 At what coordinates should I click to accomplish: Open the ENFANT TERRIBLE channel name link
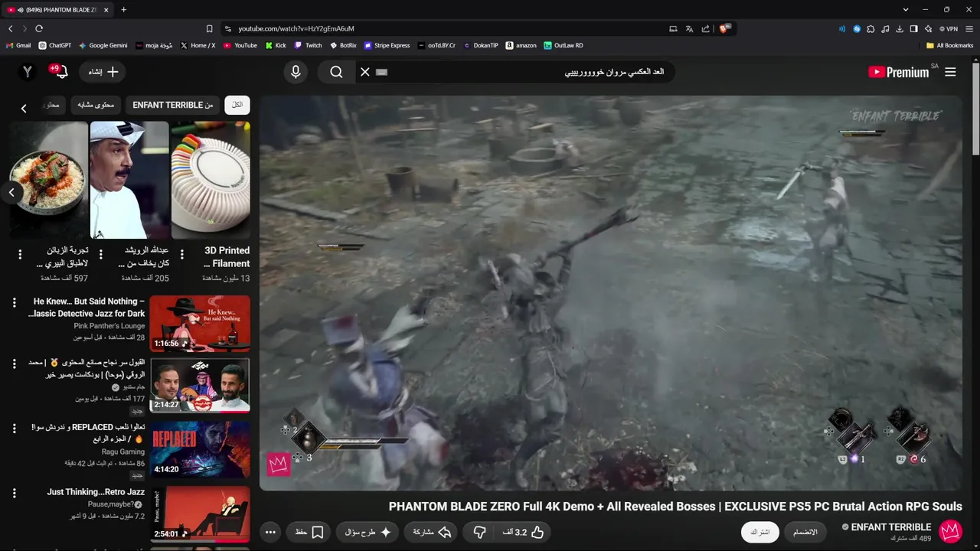click(x=890, y=527)
